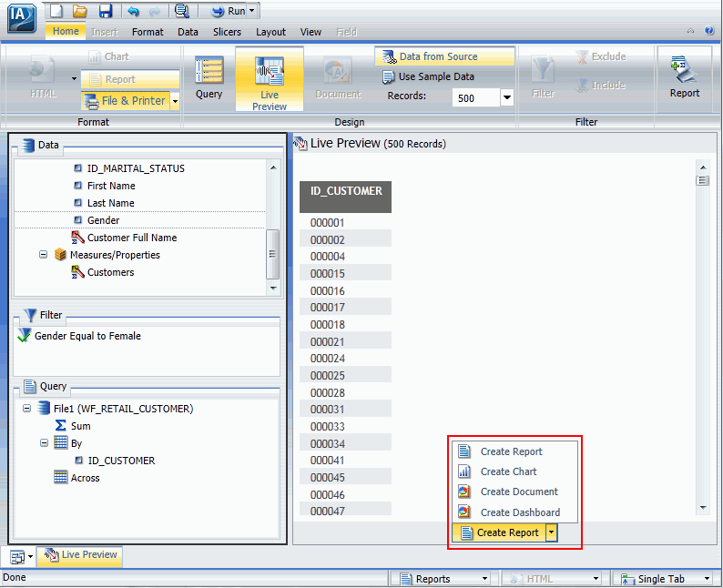This screenshot has height=588, width=723.
Task: Open File & Printer dropdown arrow
Action: tap(175, 101)
